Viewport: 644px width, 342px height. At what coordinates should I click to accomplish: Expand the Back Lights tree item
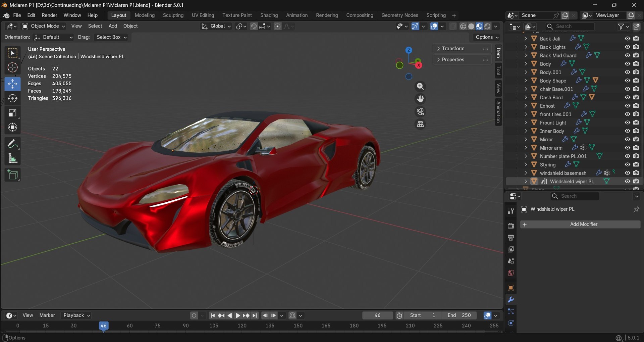pos(526,47)
